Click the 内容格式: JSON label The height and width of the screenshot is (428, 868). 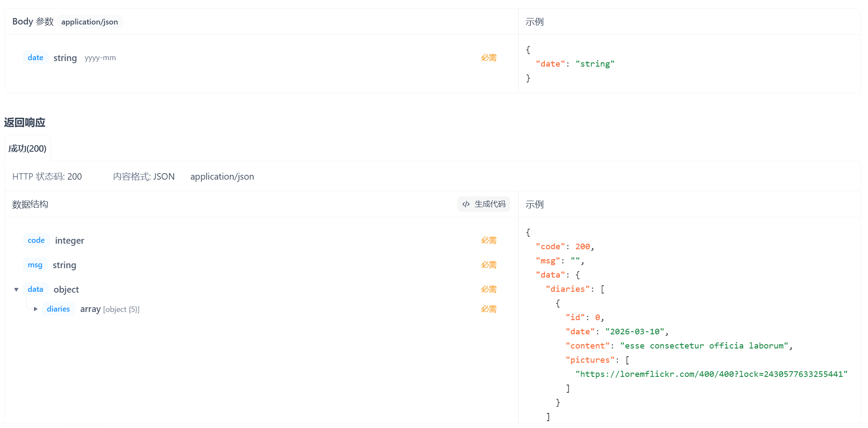point(144,176)
